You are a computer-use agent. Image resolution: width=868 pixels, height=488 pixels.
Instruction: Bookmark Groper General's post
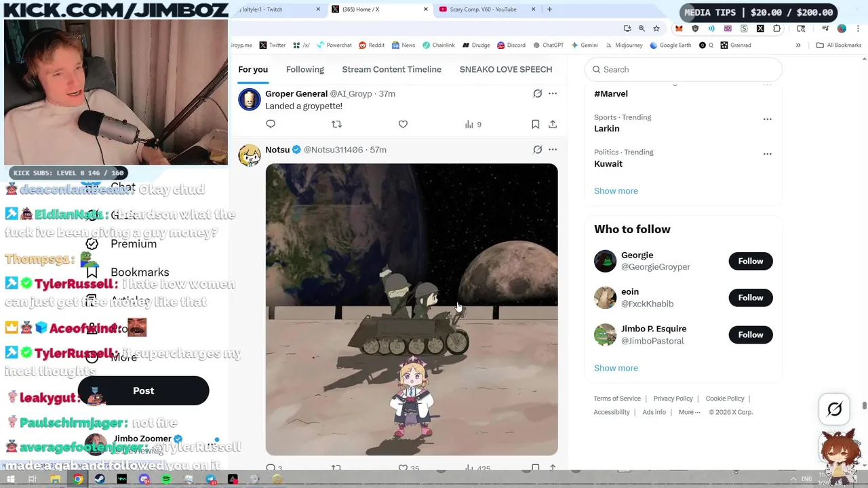(x=535, y=124)
